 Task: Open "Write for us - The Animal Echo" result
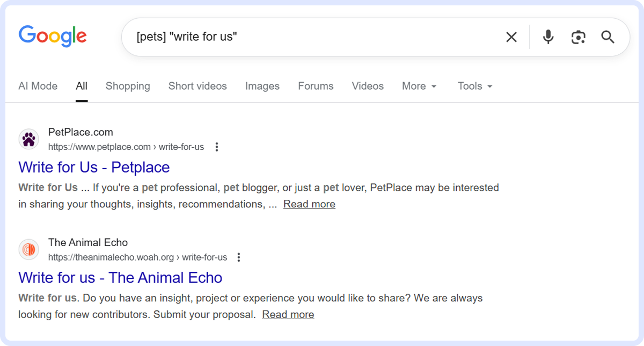pos(120,277)
